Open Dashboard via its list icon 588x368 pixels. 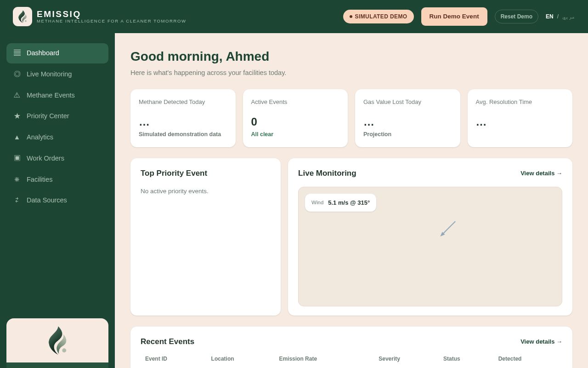17,53
